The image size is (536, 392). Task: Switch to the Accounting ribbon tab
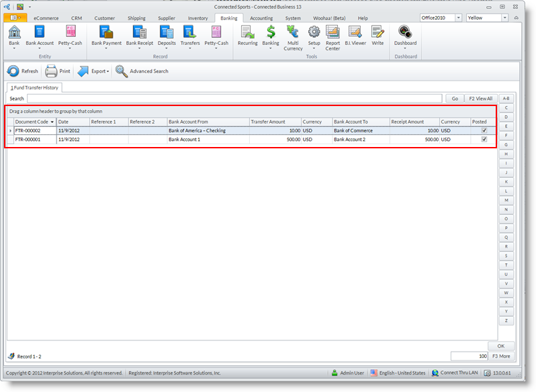261,18
